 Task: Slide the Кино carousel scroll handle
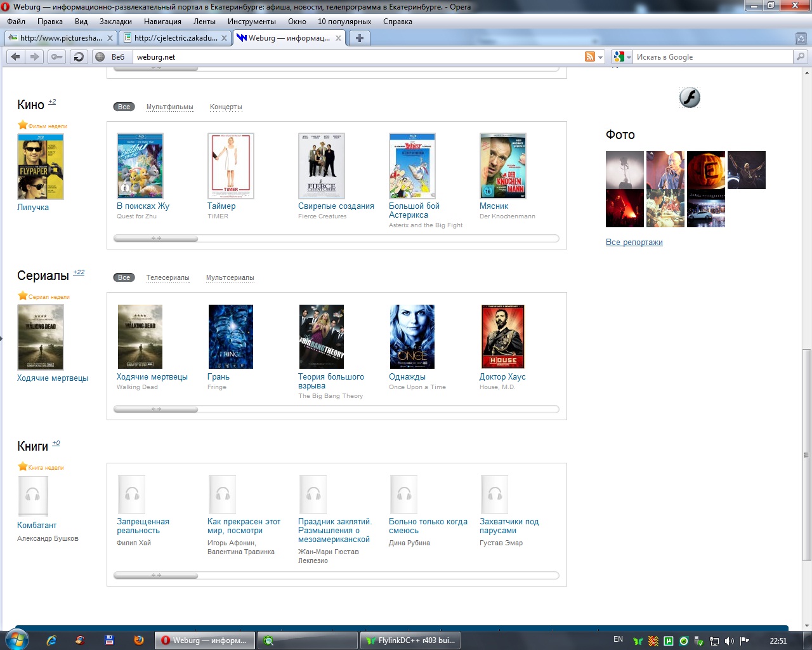tap(156, 239)
